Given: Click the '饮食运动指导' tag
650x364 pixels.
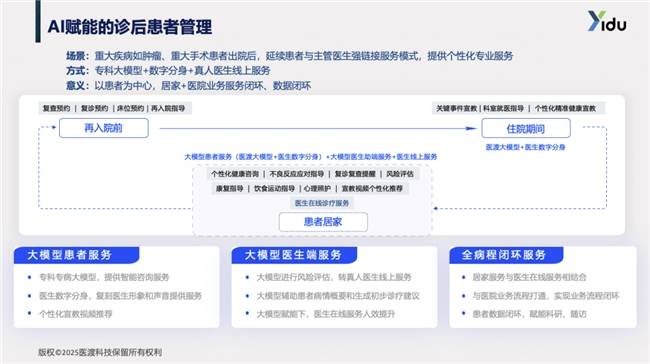Looking at the screenshot, I should (x=274, y=189).
